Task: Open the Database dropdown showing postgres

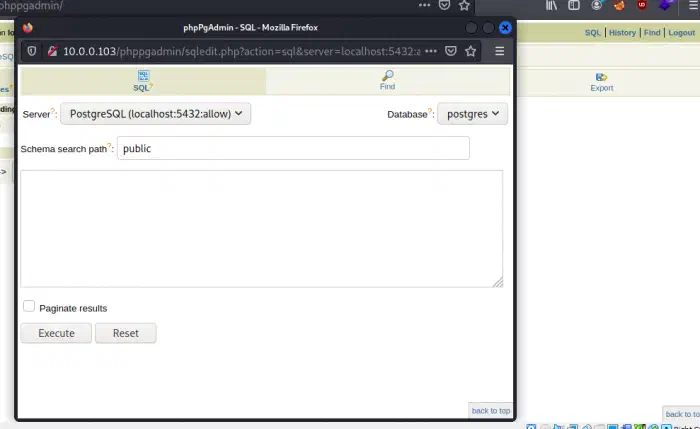Action: pos(472,114)
